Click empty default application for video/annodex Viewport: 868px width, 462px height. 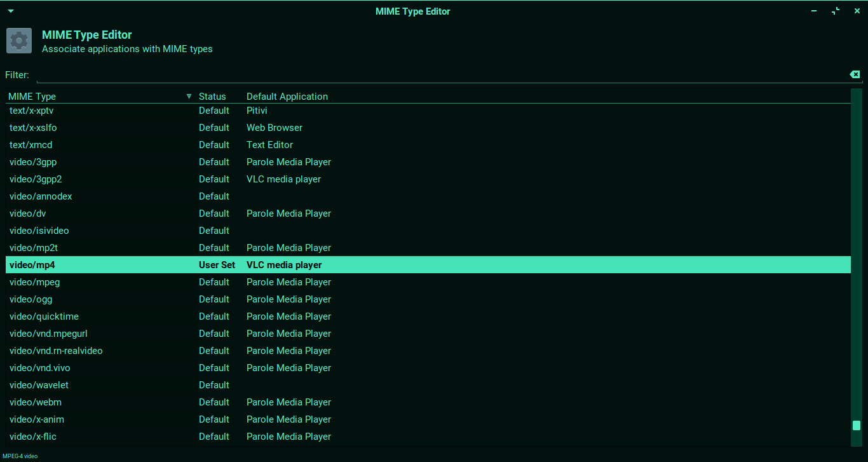(x=286, y=196)
